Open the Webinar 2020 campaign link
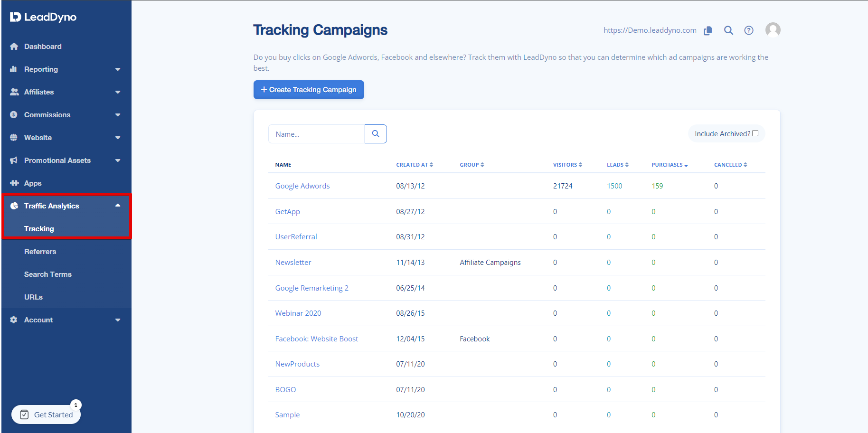 pos(298,313)
